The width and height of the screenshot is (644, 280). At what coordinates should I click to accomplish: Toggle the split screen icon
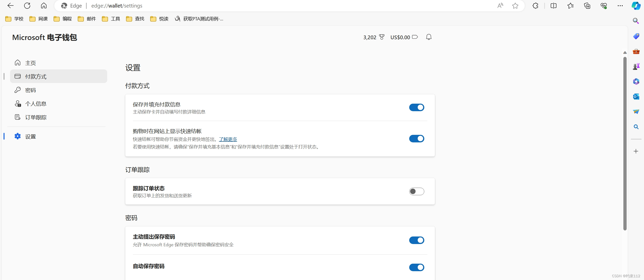pos(553,6)
